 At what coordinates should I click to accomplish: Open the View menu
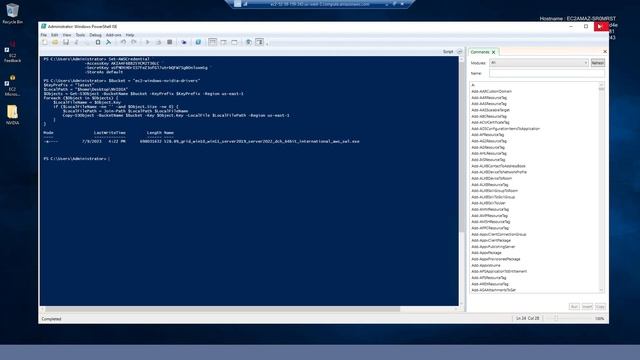67,35
